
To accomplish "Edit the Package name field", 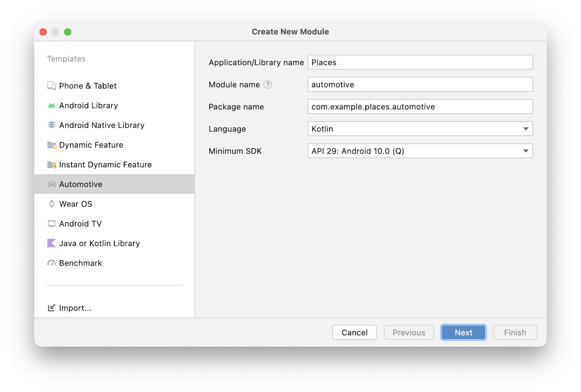I will point(420,107).
